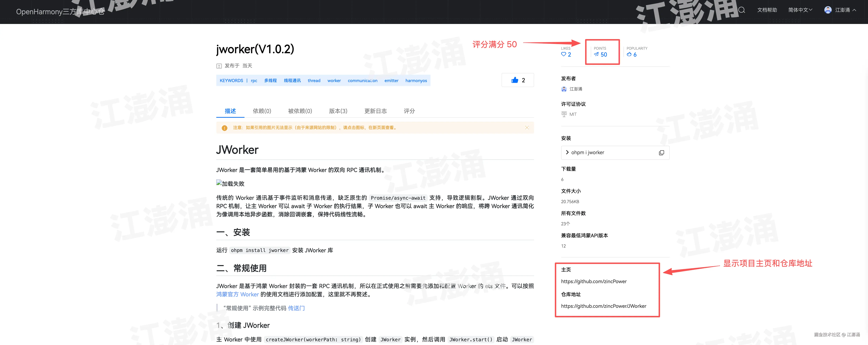This screenshot has height=345, width=868.
Task: Close the orange image notice banner
Action: click(x=527, y=128)
